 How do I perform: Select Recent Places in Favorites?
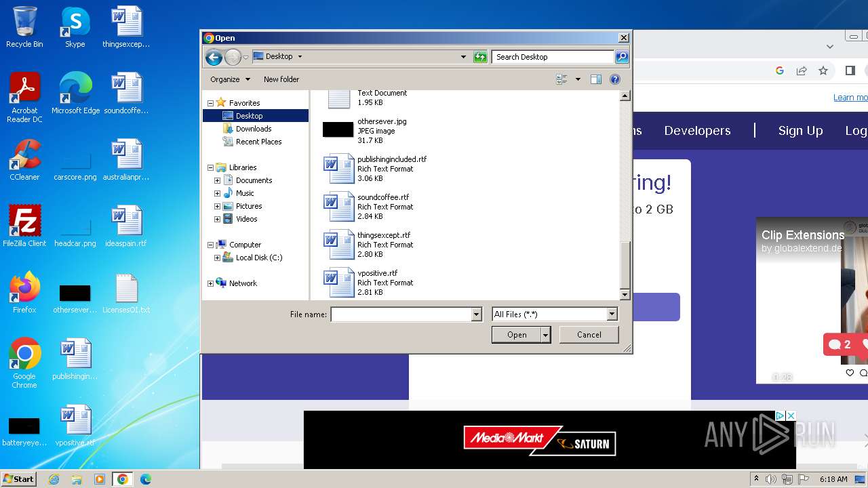click(258, 142)
